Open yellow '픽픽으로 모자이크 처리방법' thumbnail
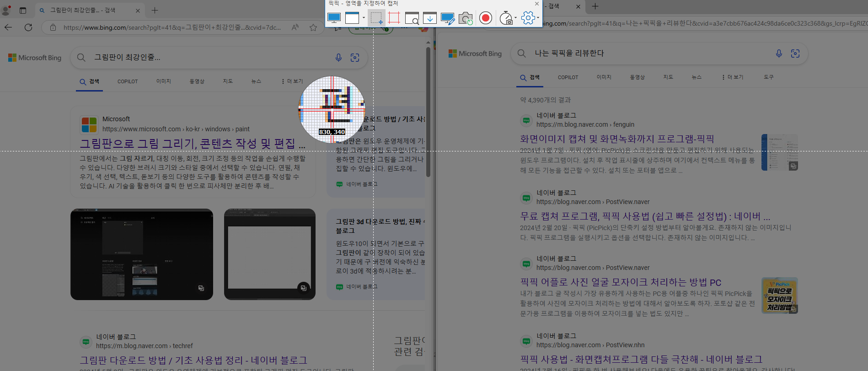 click(x=780, y=296)
